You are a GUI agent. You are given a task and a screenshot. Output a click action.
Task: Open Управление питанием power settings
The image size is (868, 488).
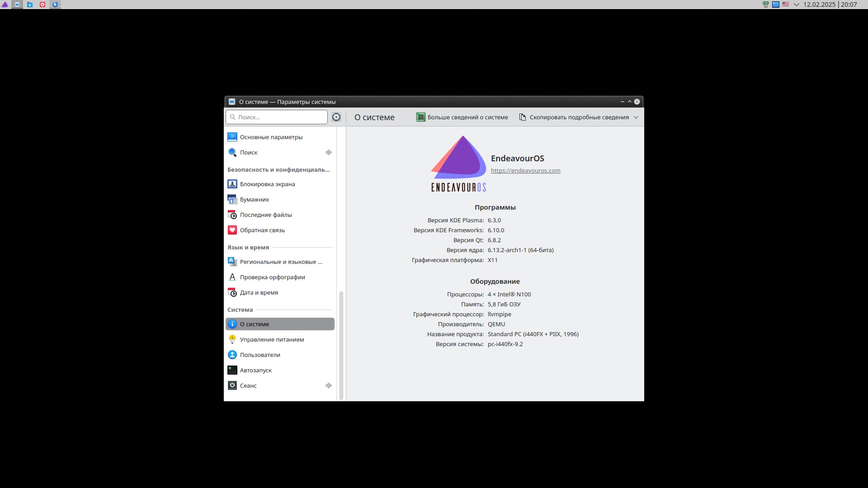(280, 339)
